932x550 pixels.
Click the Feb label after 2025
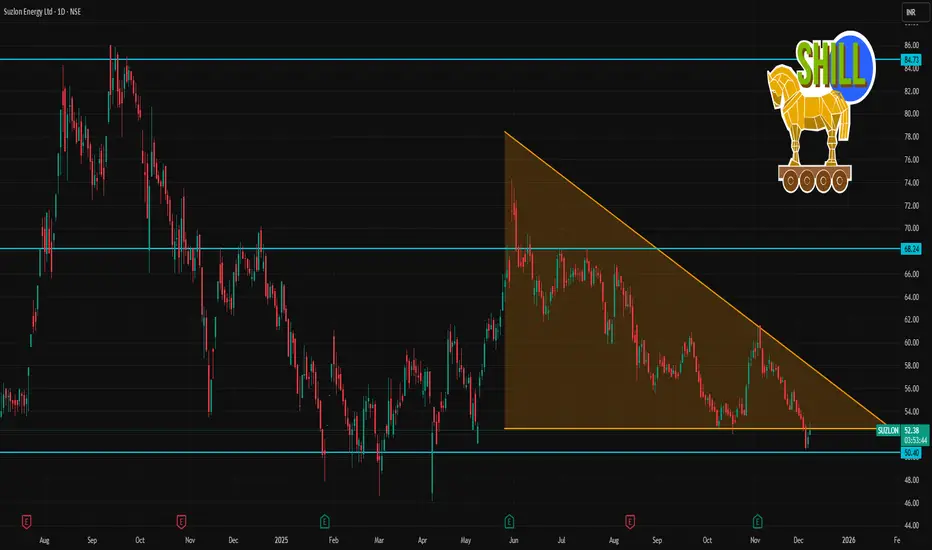click(x=333, y=540)
